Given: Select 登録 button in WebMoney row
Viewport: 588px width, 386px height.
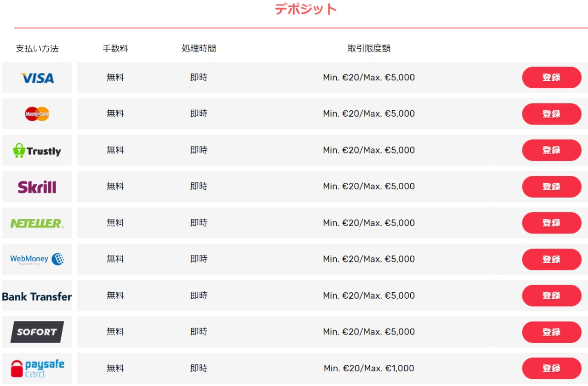Looking at the screenshot, I should tap(552, 259).
